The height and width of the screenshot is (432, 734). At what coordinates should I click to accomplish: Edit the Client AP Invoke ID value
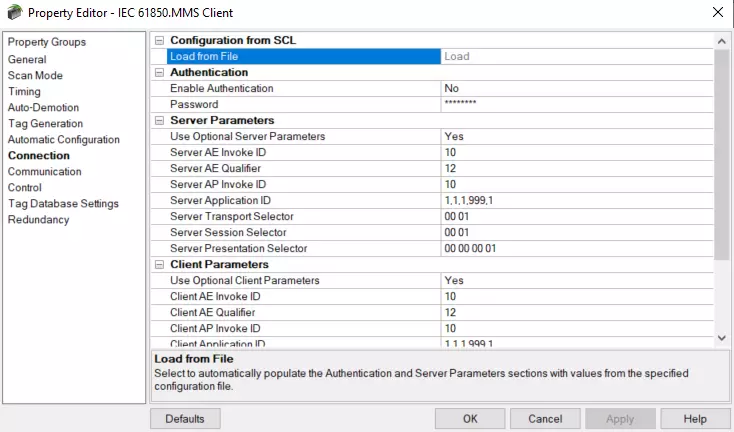click(577, 329)
